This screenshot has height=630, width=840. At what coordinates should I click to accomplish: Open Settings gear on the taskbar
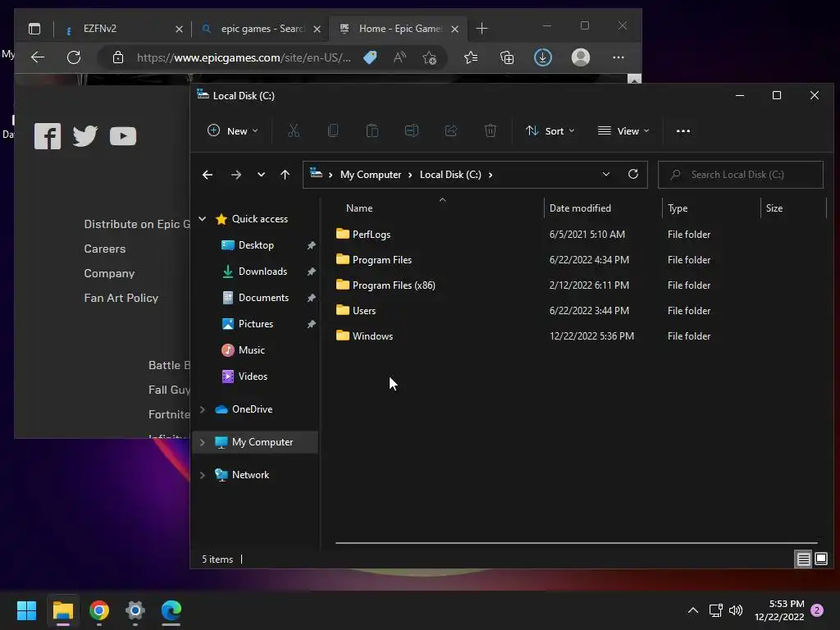[135, 610]
